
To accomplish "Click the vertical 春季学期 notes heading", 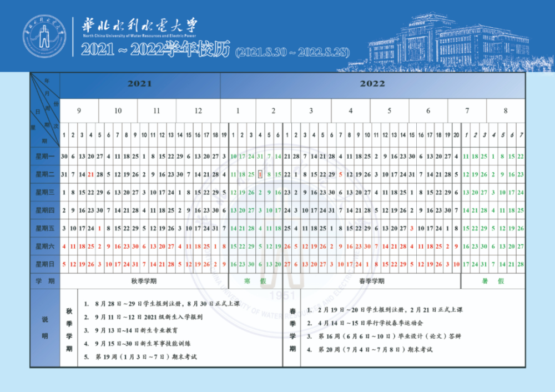I will [x=292, y=330].
